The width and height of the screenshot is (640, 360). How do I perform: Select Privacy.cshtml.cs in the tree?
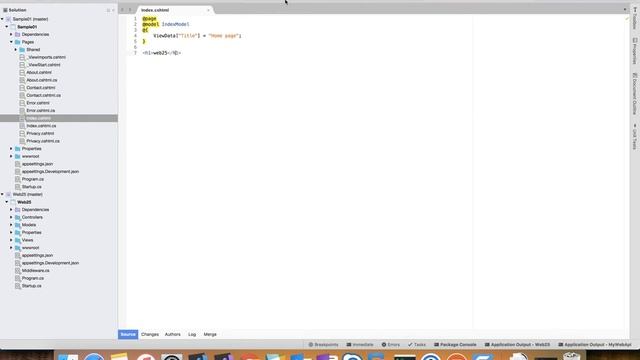[43, 141]
